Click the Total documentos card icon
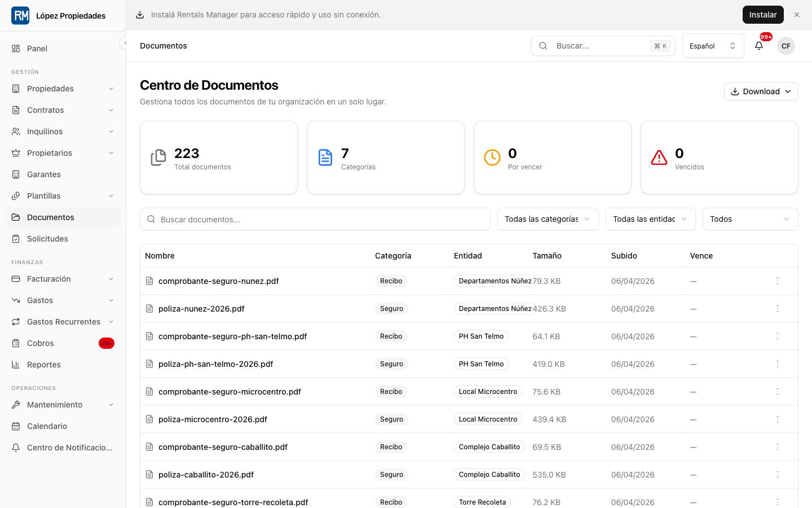812x508 pixels. (158, 157)
